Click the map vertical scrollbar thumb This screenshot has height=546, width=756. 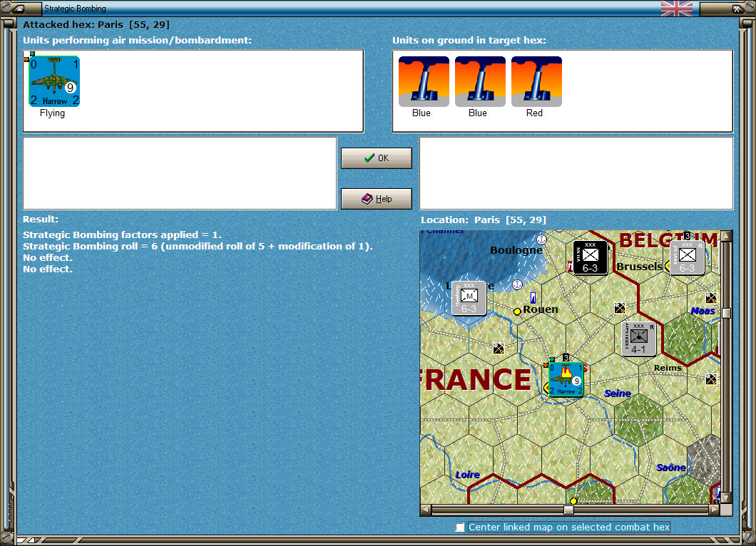point(726,313)
